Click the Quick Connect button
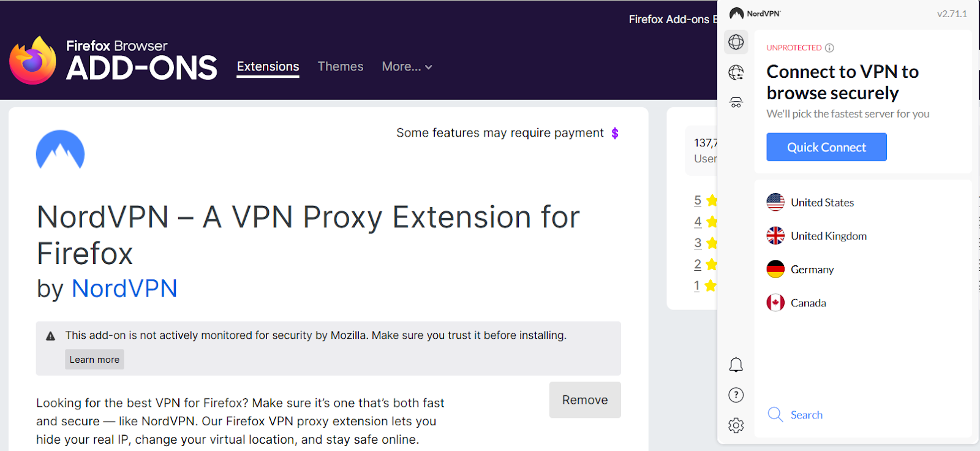980x451 pixels. (x=826, y=147)
